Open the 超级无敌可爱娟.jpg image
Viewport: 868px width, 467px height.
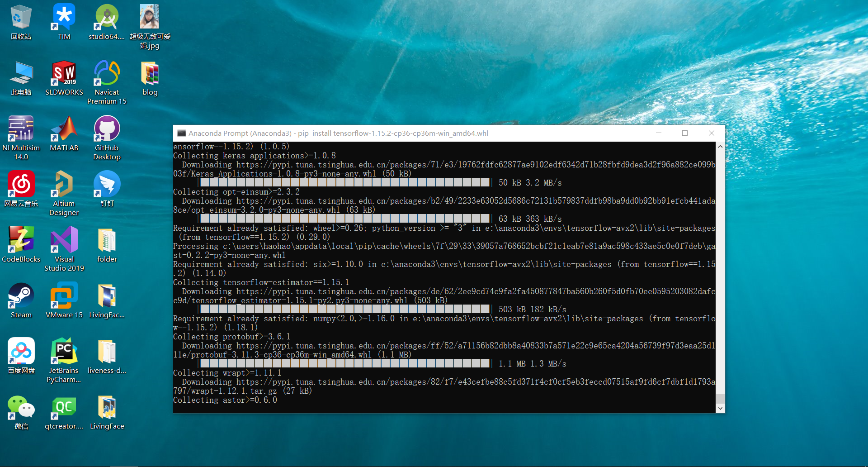[150, 16]
